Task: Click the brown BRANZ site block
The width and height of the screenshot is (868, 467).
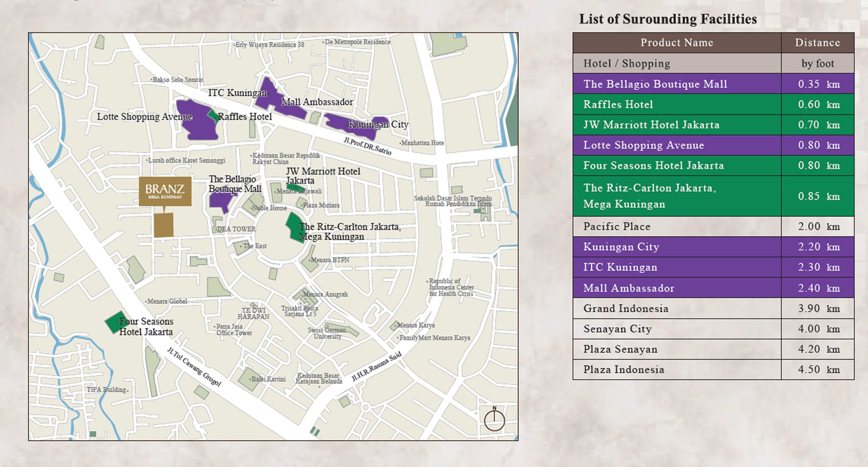Action: [x=164, y=225]
